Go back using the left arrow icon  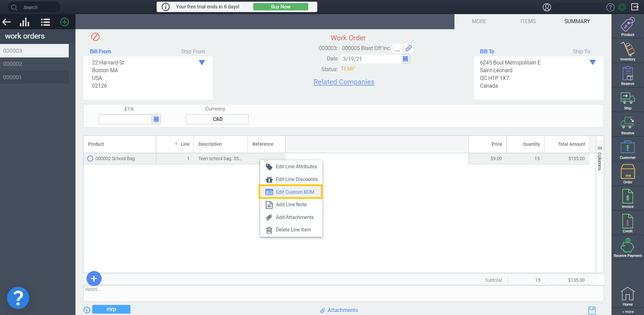pos(7,22)
